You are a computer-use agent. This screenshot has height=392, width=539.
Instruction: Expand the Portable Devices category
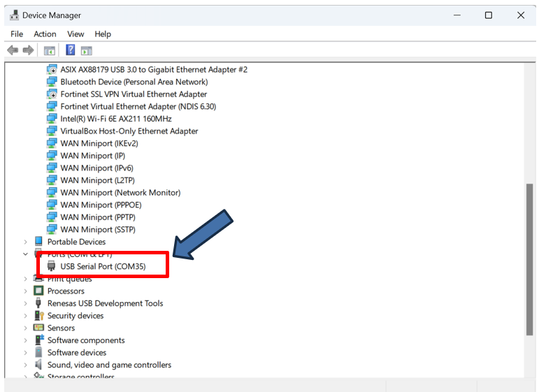26,242
